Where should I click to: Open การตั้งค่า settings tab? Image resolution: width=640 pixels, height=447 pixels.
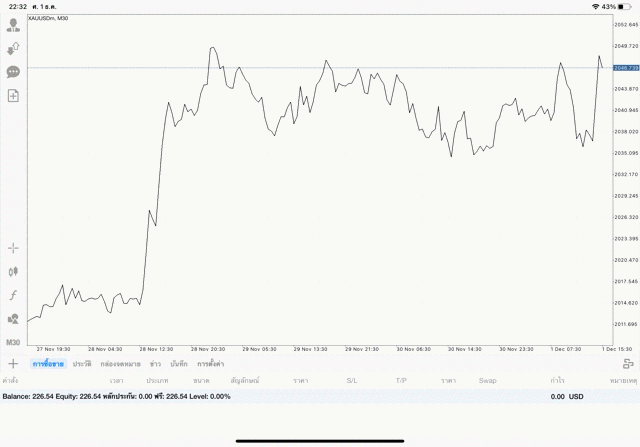point(210,364)
